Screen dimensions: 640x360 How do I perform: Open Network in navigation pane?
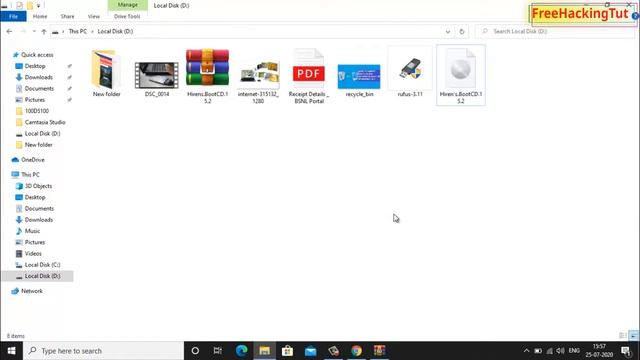32,291
